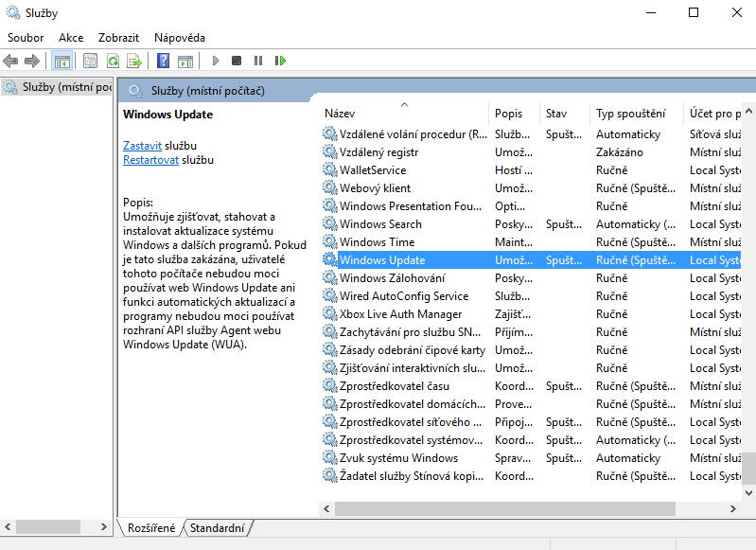This screenshot has width=756, height=550.
Task: Click the Zastavit service link
Action: (x=142, y=146)
